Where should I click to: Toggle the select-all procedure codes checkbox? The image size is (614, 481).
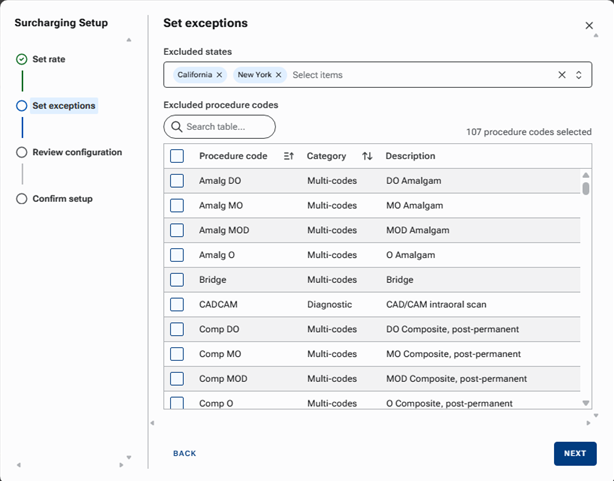pyautogui.click(x=177, y=156)
